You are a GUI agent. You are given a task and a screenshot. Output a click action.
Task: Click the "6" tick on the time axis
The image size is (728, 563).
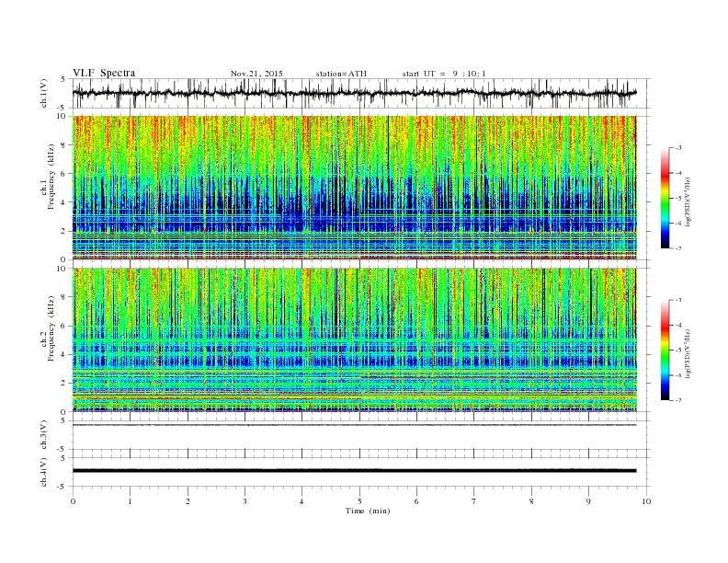click(x=416, y=501)
